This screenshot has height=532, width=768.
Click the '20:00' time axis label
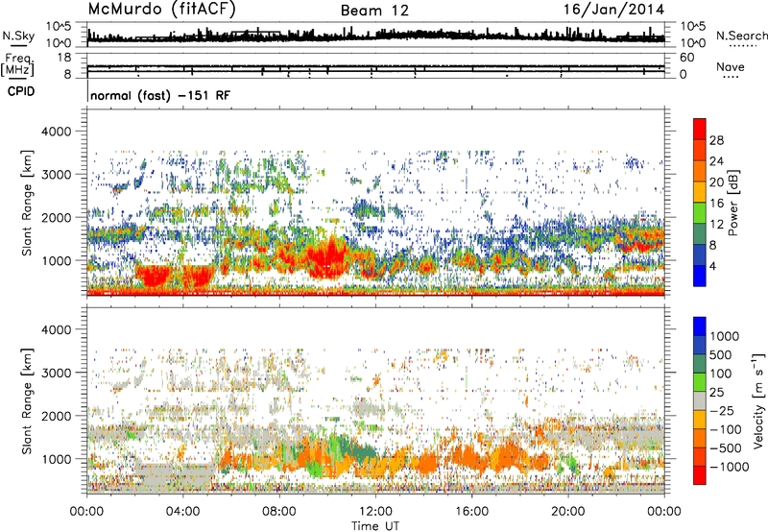568,512
